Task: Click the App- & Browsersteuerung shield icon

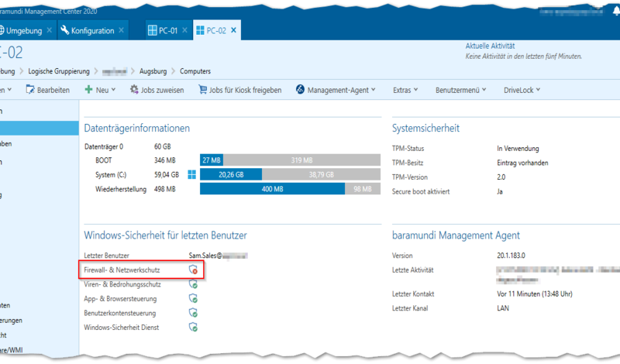Action: [193, 298]
